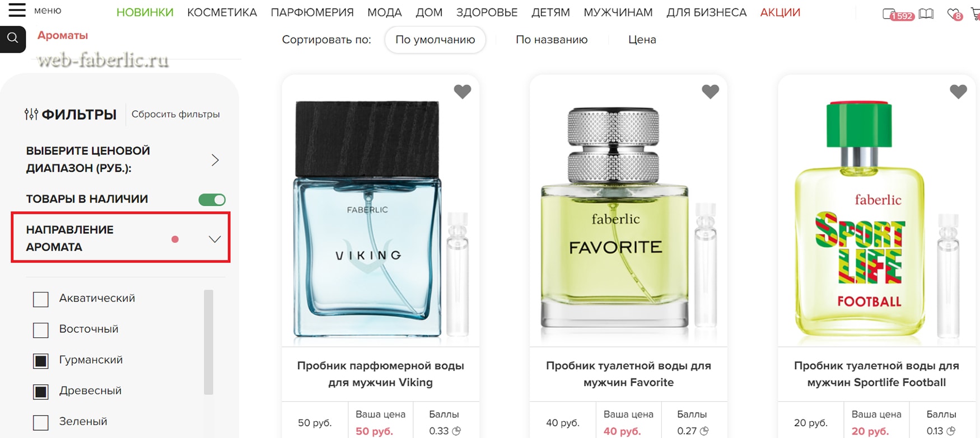The width and height of the screenshot is (980, 438).
Task: Select the По названию sort option
Action: click(x=552, y=40)
